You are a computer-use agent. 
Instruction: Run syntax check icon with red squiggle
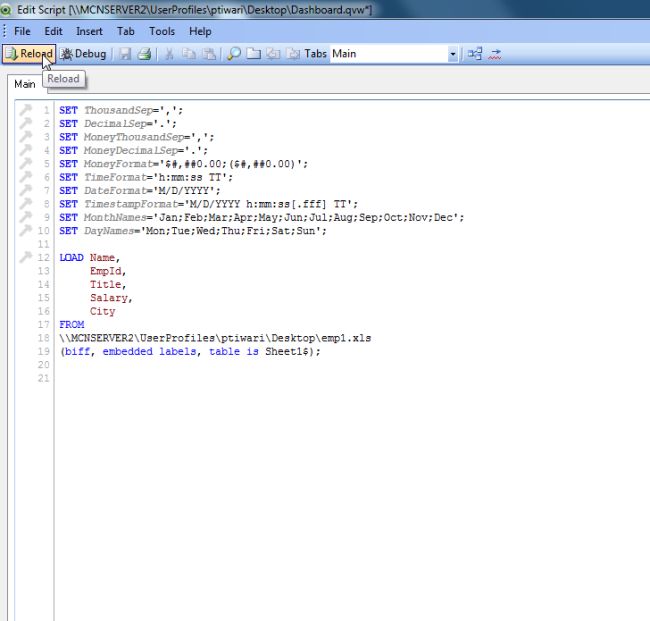point(495,54)
